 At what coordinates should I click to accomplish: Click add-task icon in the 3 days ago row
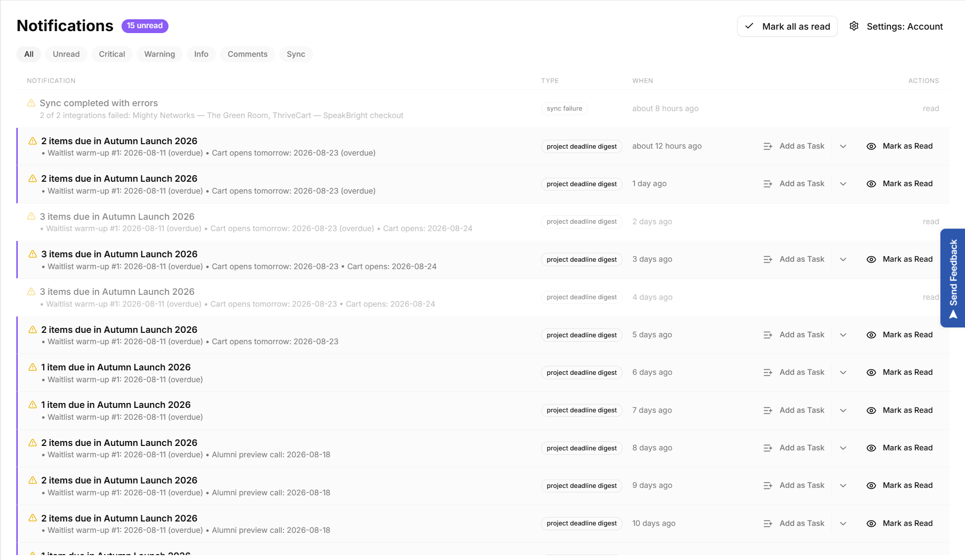click(x=768, y=259)
